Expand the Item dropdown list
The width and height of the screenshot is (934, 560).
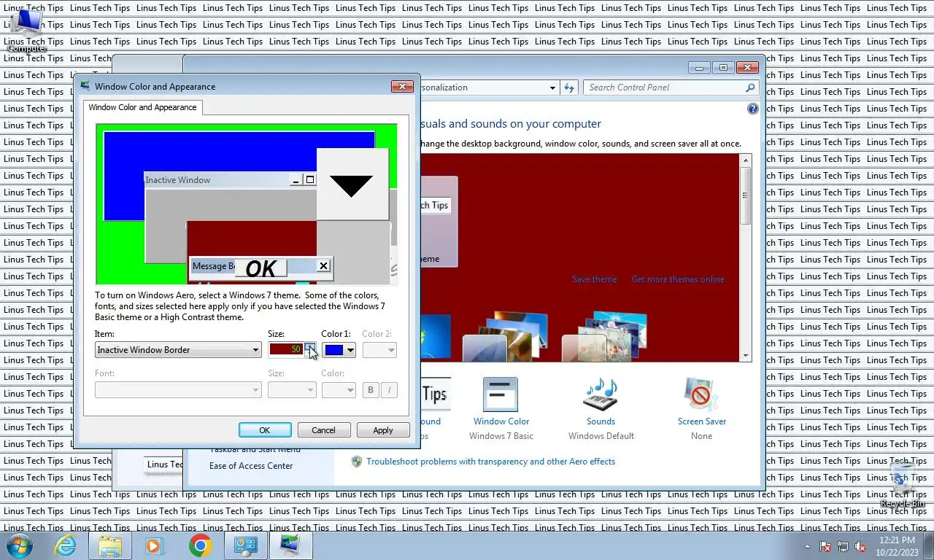coord(255,350)
